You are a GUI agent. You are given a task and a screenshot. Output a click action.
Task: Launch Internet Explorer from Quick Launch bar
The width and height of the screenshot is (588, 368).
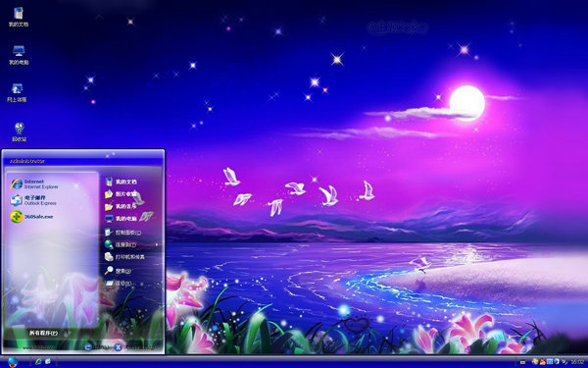38,361
